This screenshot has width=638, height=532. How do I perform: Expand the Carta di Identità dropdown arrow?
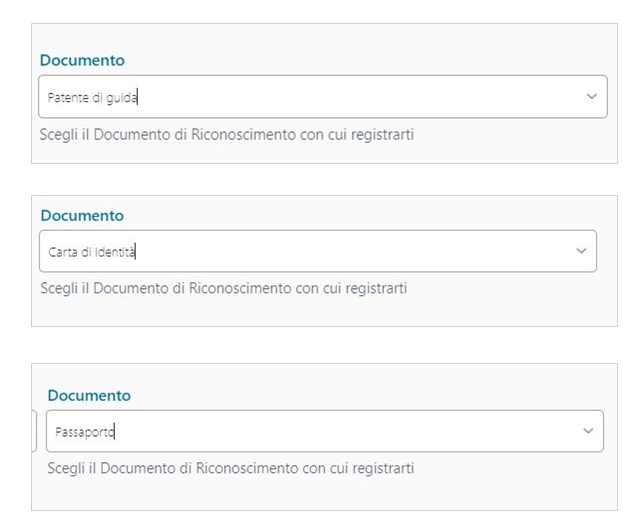click(581, 251)
